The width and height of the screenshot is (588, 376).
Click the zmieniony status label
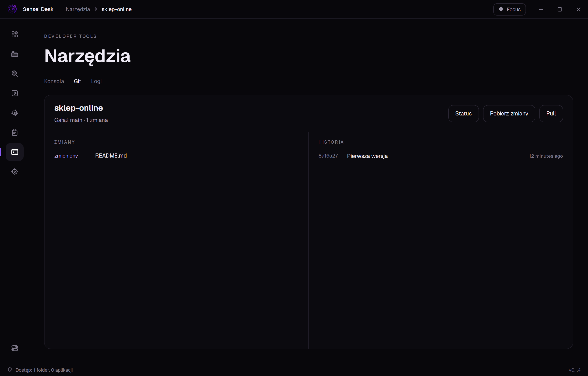pyautogui.click(x=66, y=156)
